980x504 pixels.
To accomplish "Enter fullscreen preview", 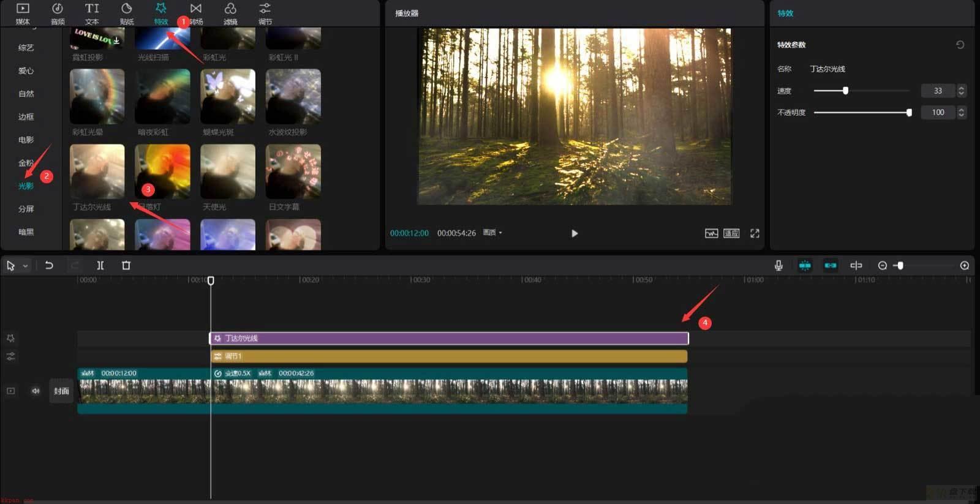I will 755,233.
